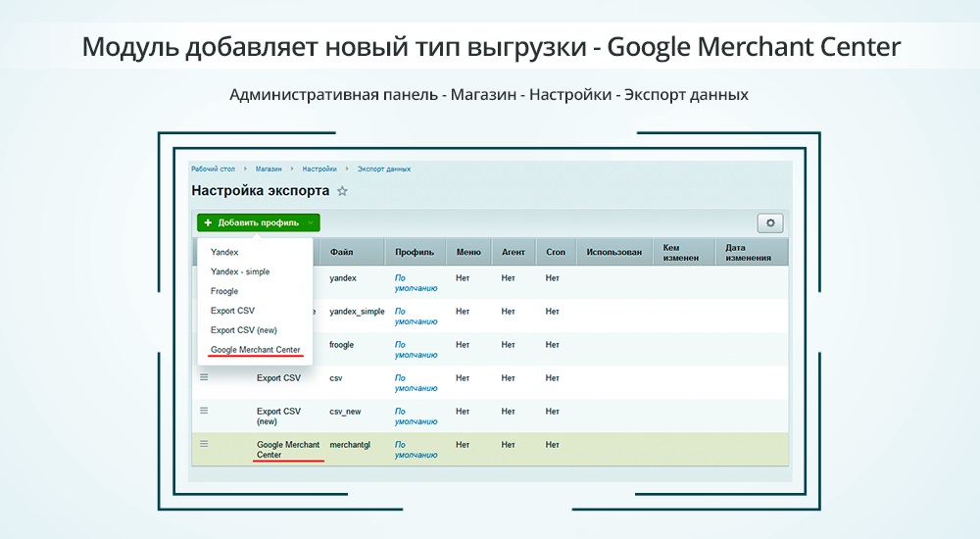Pick Export CSV (new) menu entry

point(244,330)
